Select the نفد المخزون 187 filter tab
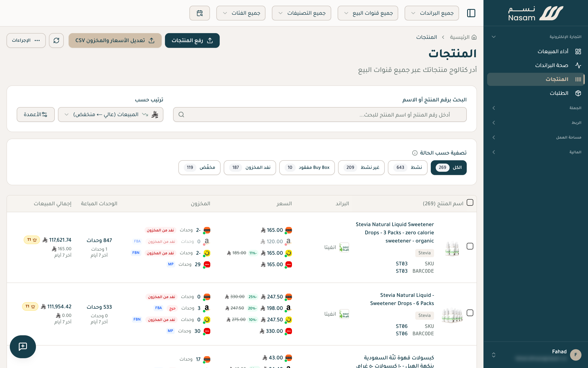Screen dimensions: 588x368 (x=250, y=167)
